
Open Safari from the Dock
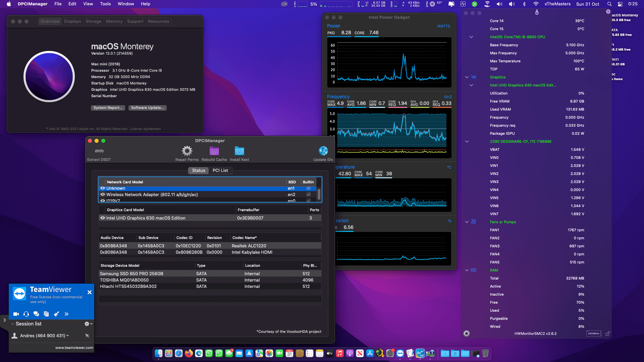(x=179, y=353)
